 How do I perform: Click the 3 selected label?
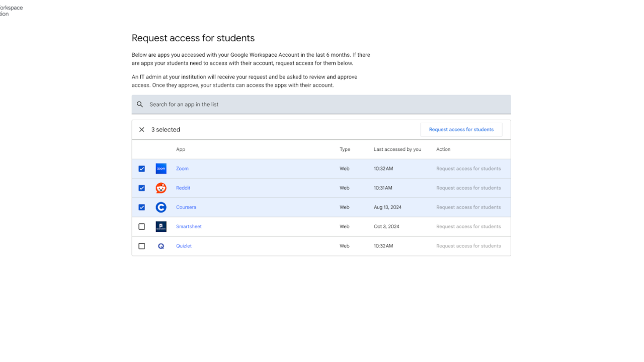[166, 130]
